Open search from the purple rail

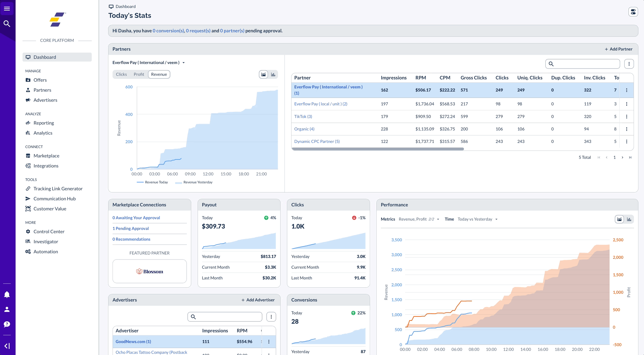[7, 24]
